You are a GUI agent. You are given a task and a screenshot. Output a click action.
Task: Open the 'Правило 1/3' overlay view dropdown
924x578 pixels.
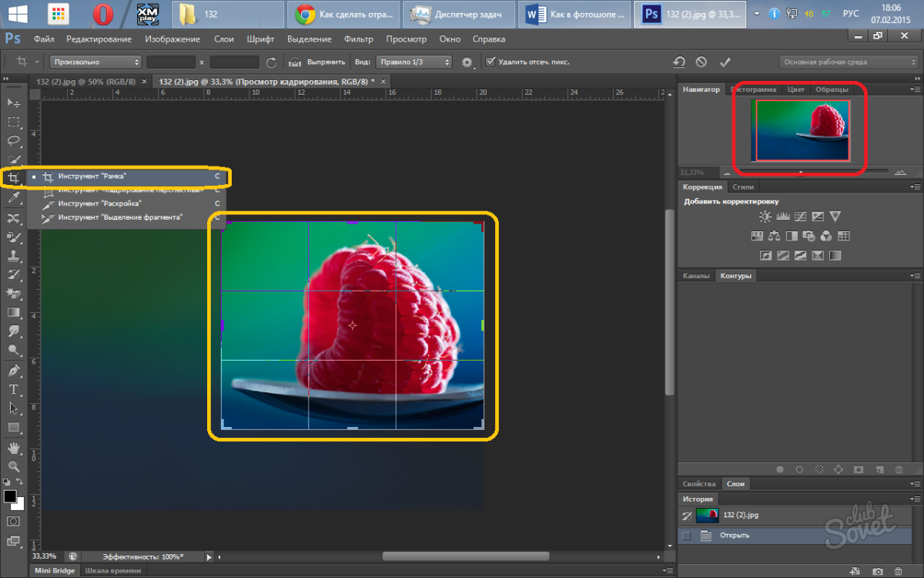pyautogui.click(x=413, y=62)
